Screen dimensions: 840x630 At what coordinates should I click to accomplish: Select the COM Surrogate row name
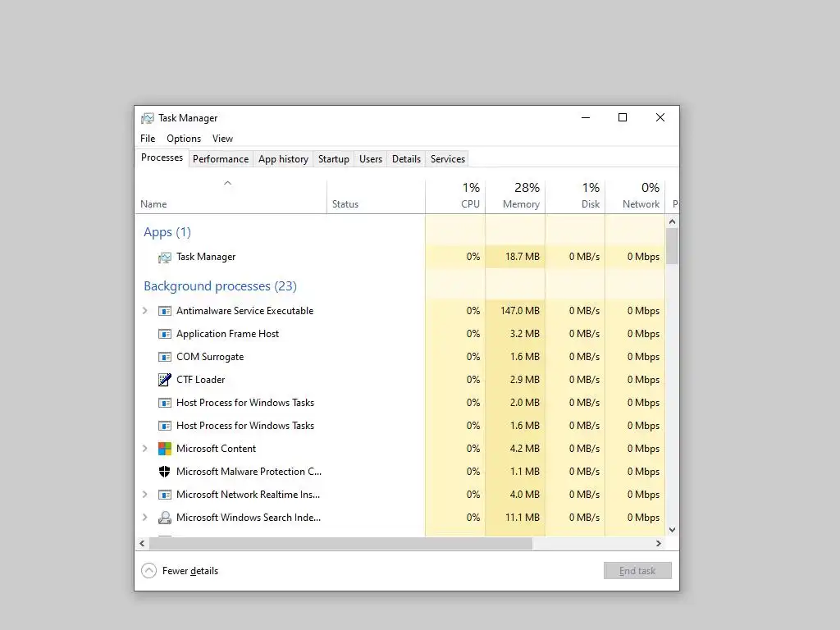pyautogui.click(x=210, y=357)
